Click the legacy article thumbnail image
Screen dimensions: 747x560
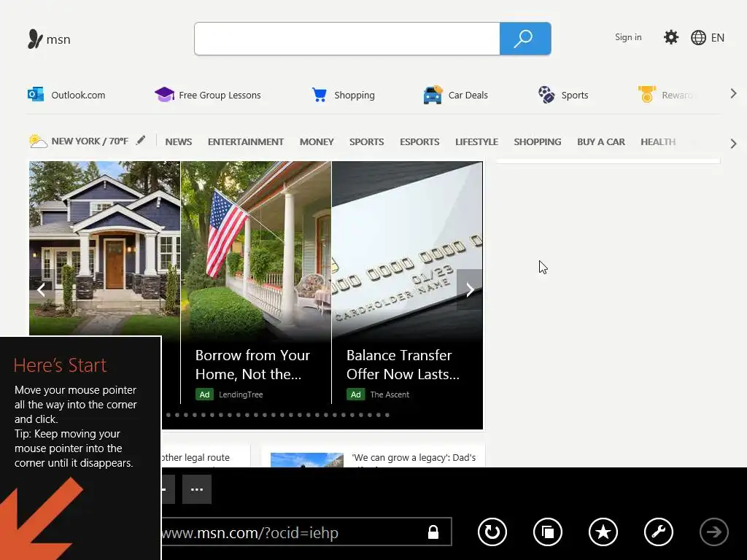point(307,460)
